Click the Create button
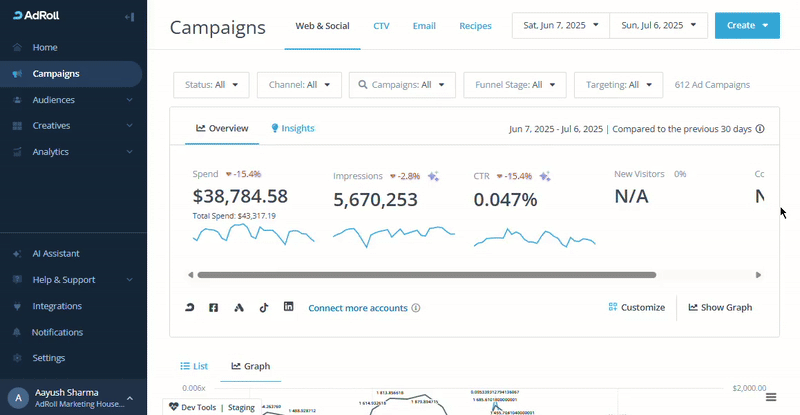The height and width of the screenshot is (415, 800). (x=747, y=25)
